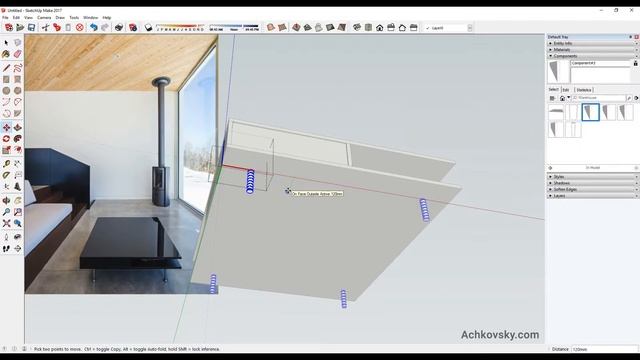Select the Zoom Window tool

[x=18, y=212]
